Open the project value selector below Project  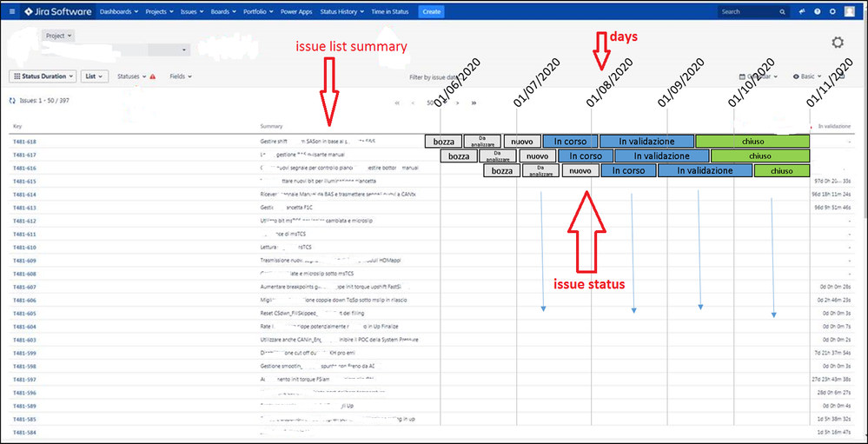point(169,50)
